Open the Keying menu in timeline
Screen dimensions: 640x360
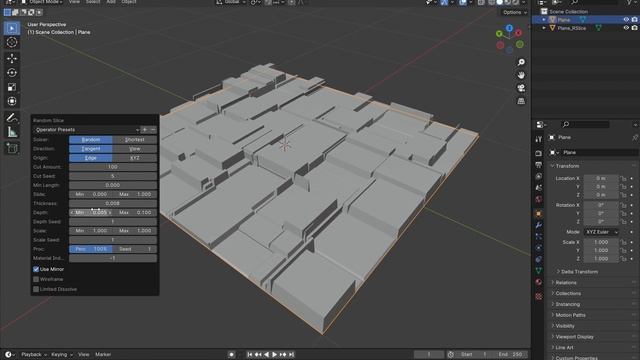(62, 355)
